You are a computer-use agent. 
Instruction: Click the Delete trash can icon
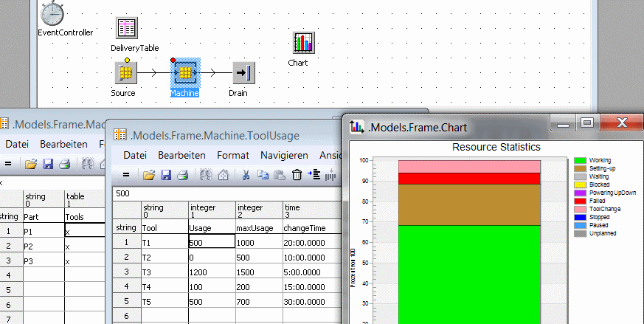point(297,175)
